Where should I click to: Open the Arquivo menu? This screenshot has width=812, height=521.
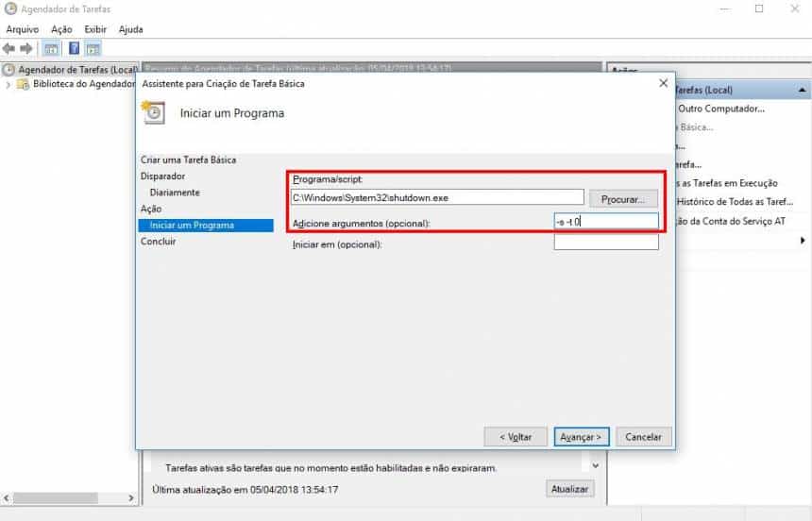(23, 29)
